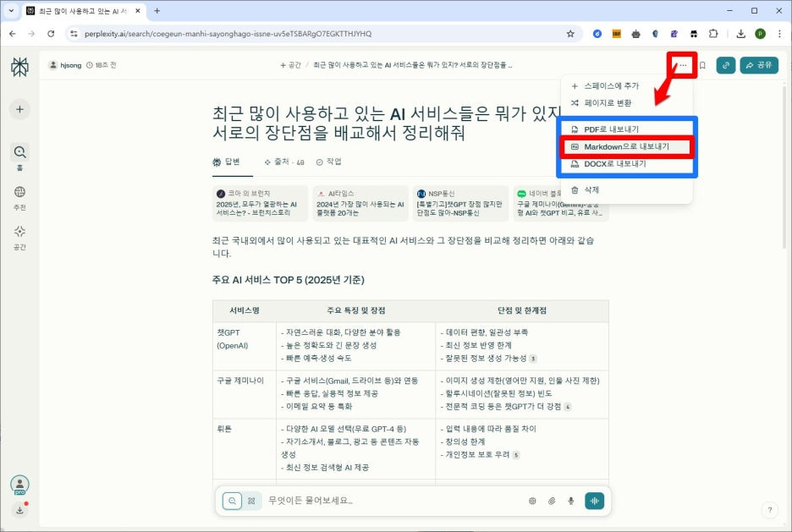Open the NSP통신 source card
This screenshot has width=792, height=532.
coord(460,203)
